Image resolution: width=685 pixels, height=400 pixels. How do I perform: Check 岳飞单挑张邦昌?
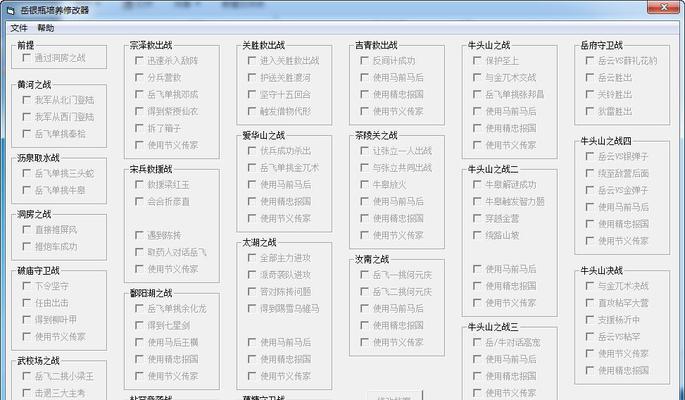click(x=477, y=94)
